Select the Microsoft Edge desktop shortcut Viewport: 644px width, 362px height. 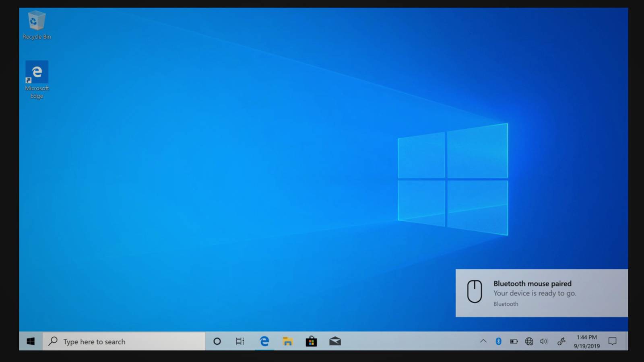[37, 80]
